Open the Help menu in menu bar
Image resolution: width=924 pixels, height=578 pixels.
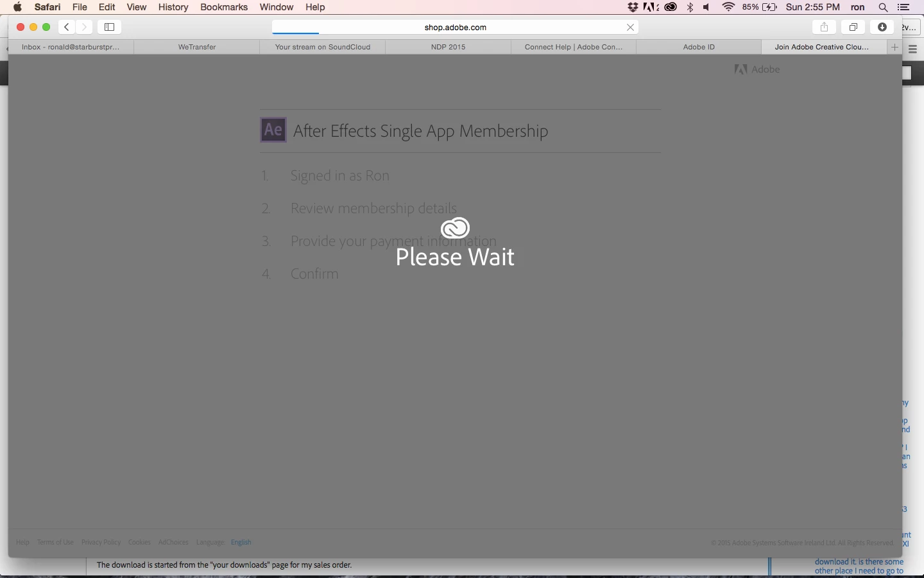pyautogui.click(x=315, y=7)
